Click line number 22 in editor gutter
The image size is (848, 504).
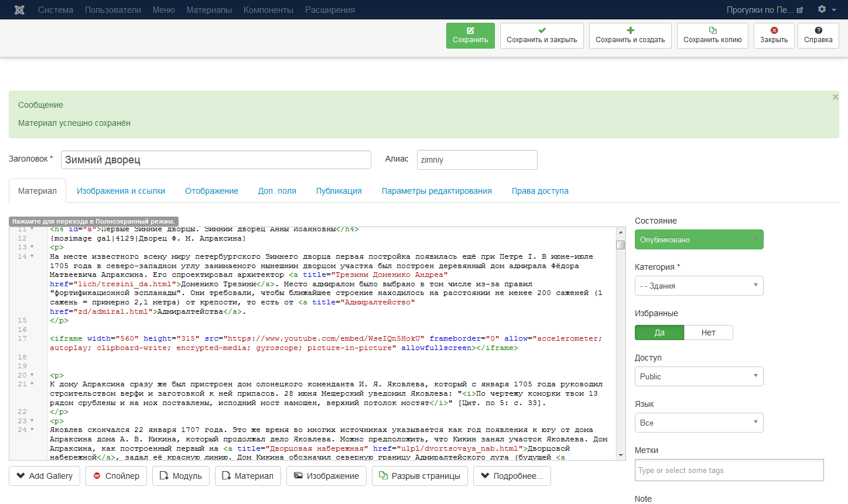tap(22, 412)
